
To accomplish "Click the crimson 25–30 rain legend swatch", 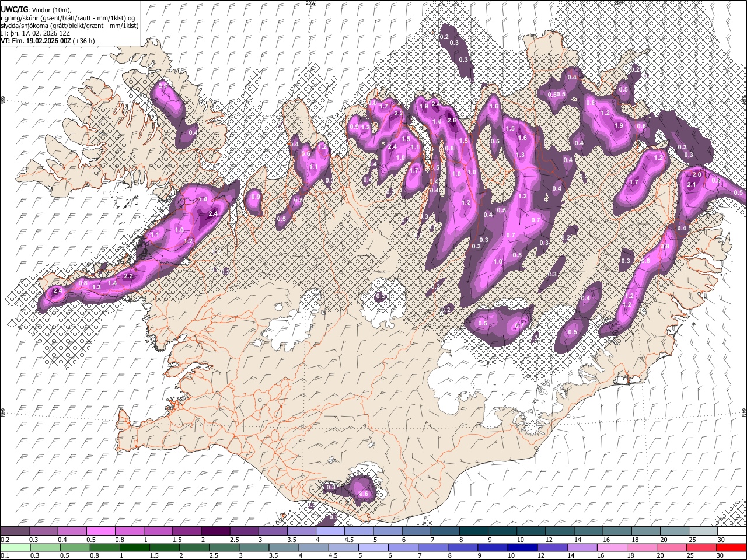I will [x=701, y=547].
